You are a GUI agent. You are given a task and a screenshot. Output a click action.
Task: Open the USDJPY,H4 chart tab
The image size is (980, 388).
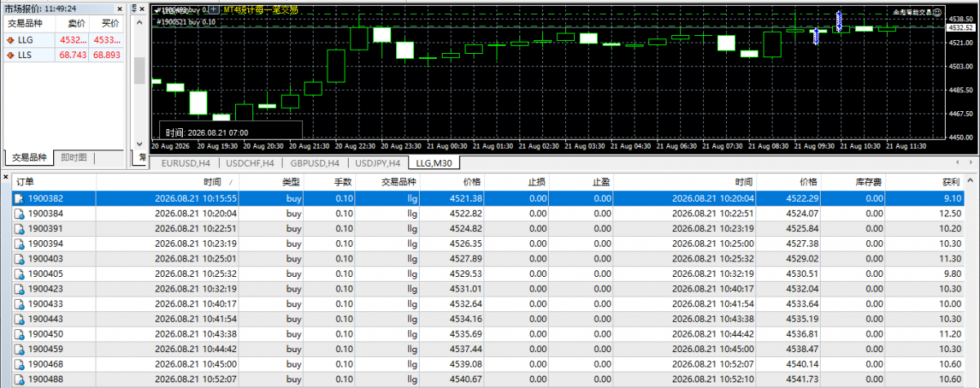point(379,163)
